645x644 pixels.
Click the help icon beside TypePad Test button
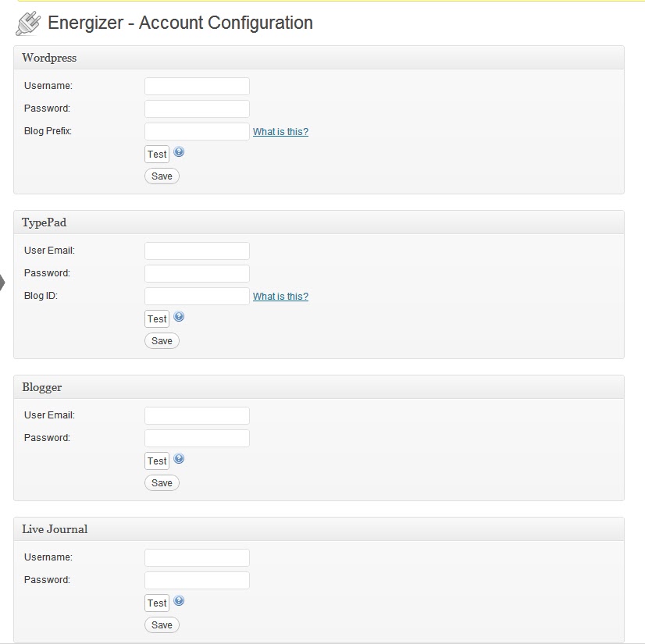[179, 316]
